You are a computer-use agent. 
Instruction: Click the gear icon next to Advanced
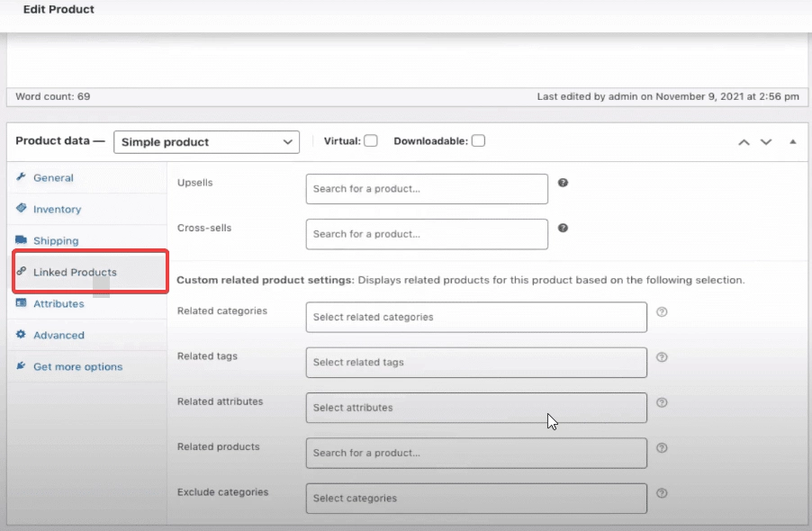point(22,335)
